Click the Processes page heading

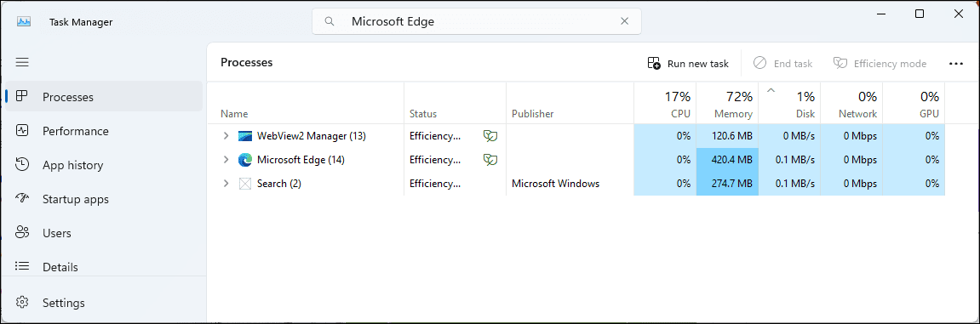[x=246, y=62]
